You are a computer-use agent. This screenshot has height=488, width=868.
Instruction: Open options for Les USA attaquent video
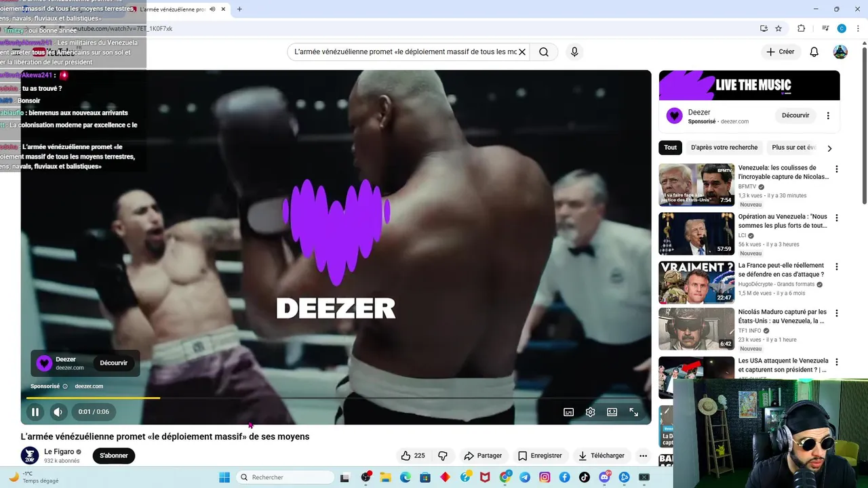pyautogui.click(x=837, y=362)
